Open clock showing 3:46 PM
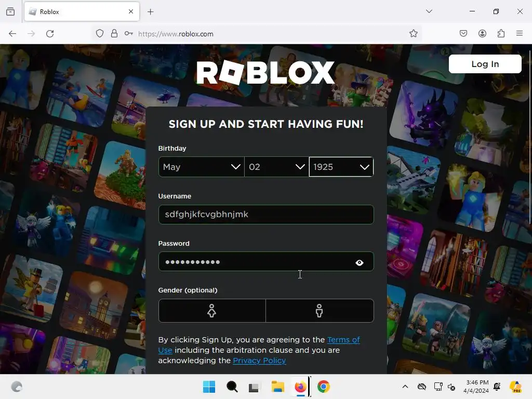Image resolution: width=532 pixels, height=399 pixels. pos(477,387)
